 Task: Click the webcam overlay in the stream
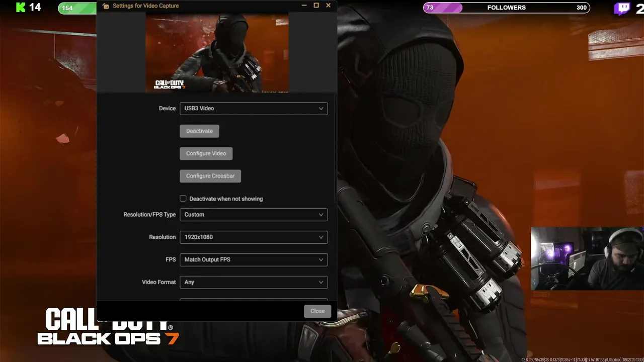[x=587, y=258]
